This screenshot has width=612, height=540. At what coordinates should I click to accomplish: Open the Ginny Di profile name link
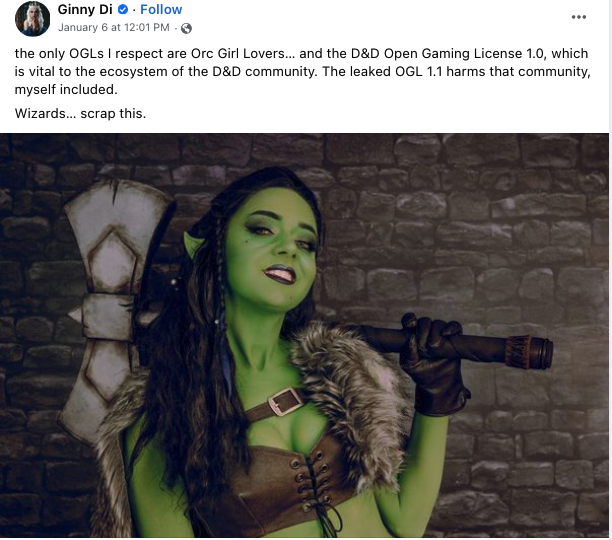pos(85,10)
